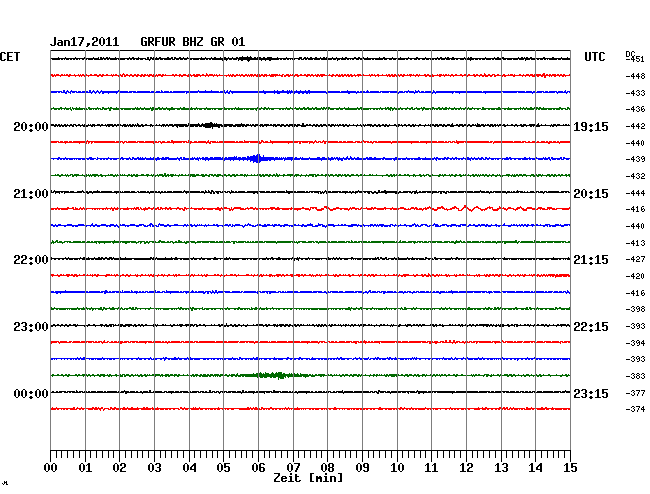Image resolution: width=650 pixels, height=494 pixels.
Task: Click minute 05 on the time axis
Action: [x=223, y=467]
